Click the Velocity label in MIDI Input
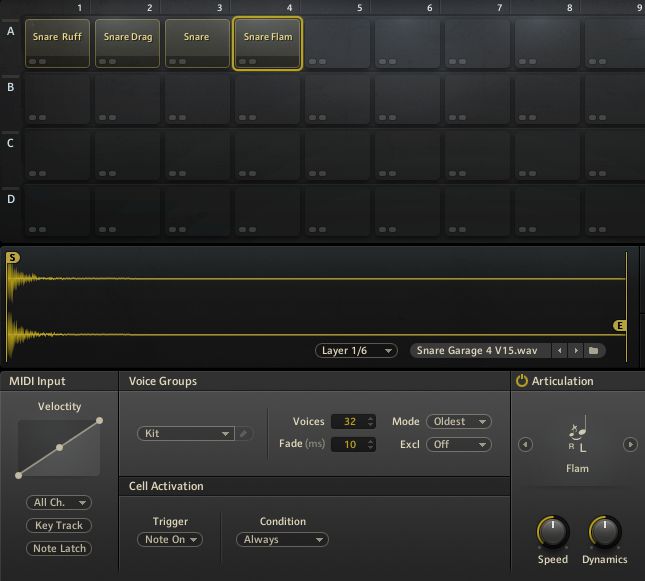Screen dimensions: 645x581 point(60,407)
